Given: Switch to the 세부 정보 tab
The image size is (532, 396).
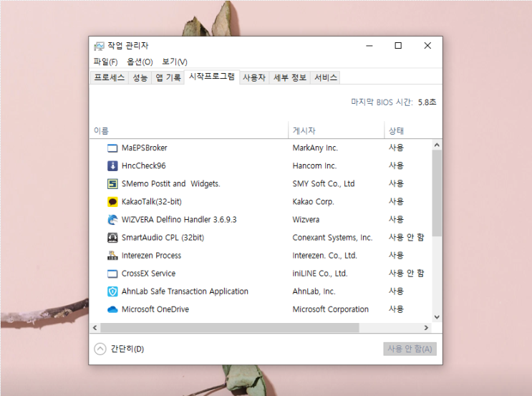Looking at the screenshot, I should (290, 78).
